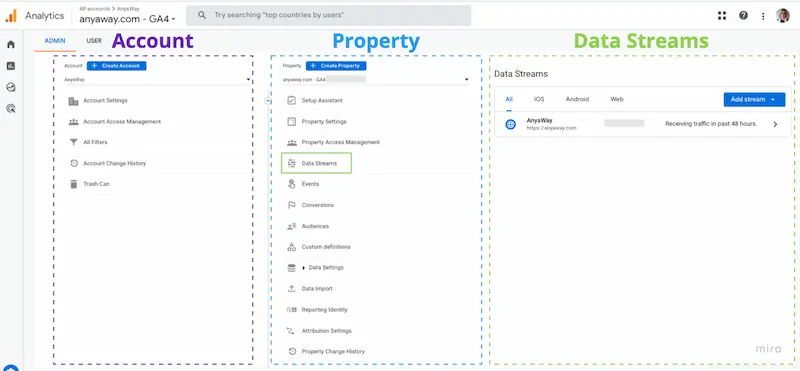Open the AnyaWay account dropdown
This screenshot has height=371, width=800.
point(158,80)
